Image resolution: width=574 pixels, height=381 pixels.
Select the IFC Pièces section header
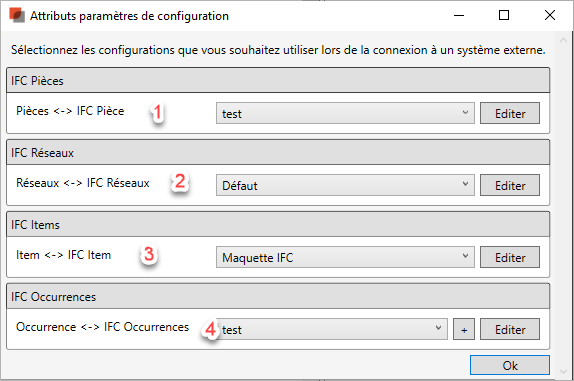(x=278, y=80)
